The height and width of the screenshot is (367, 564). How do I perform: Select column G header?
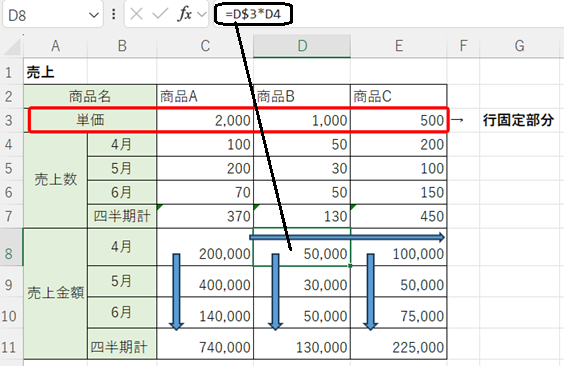pos(519,46)
